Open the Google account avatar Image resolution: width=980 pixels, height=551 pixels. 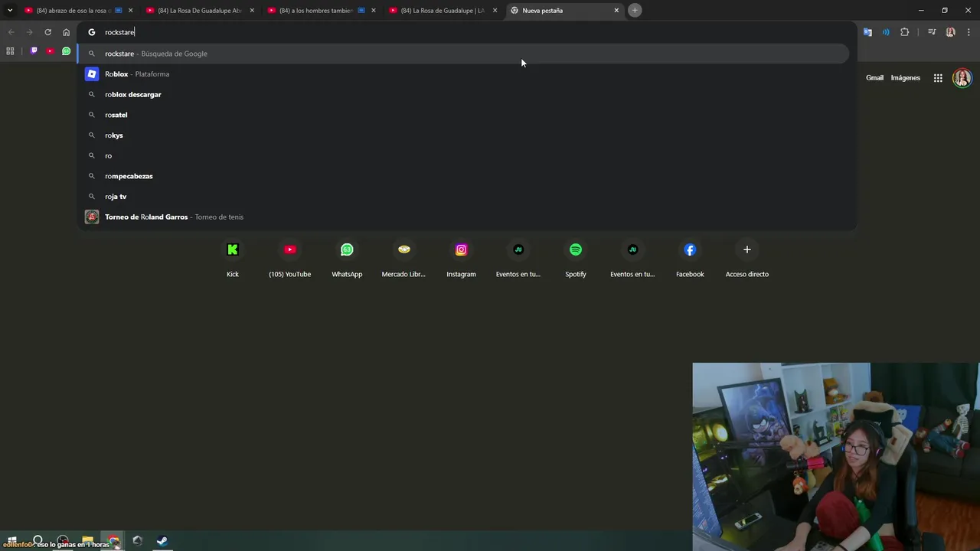[x=962, y=78]
